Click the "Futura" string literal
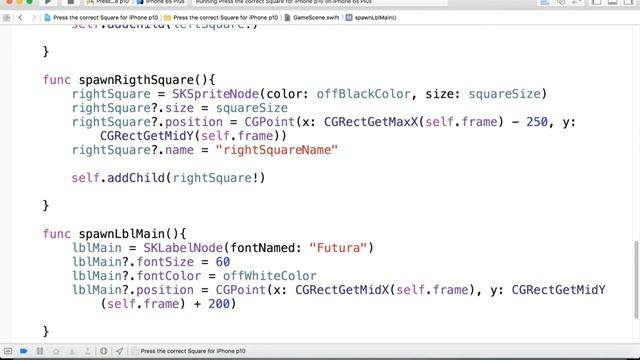Viewport: 640px width, 360px height. pos(338,248)
